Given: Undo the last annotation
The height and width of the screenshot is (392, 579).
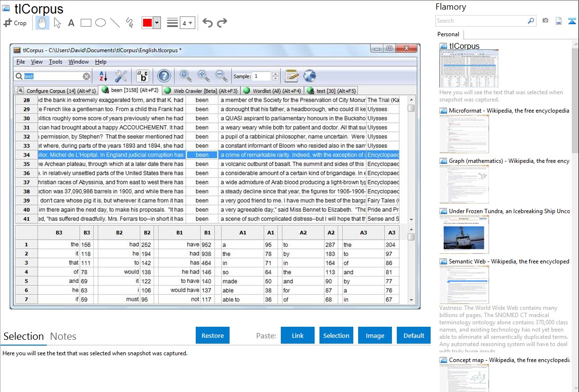Looking at the screenshot, I should (x=207, y=23).
